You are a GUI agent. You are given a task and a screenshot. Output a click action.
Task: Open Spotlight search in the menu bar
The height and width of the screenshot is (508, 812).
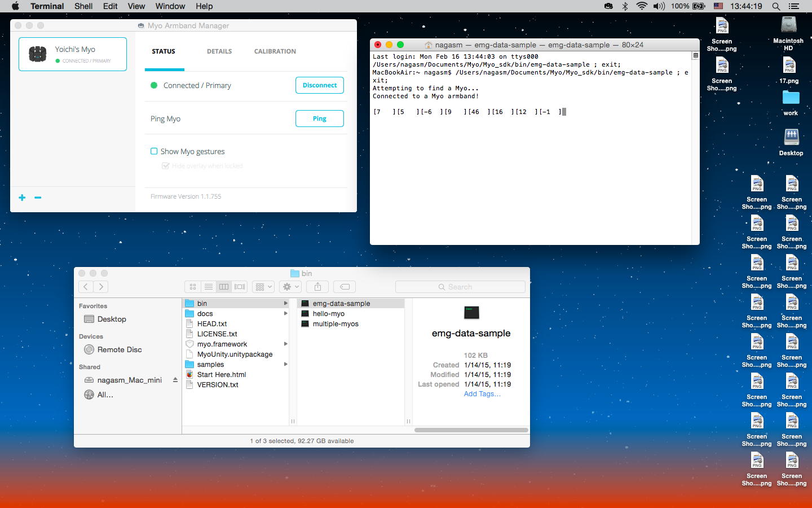click(x=776, y=6)
